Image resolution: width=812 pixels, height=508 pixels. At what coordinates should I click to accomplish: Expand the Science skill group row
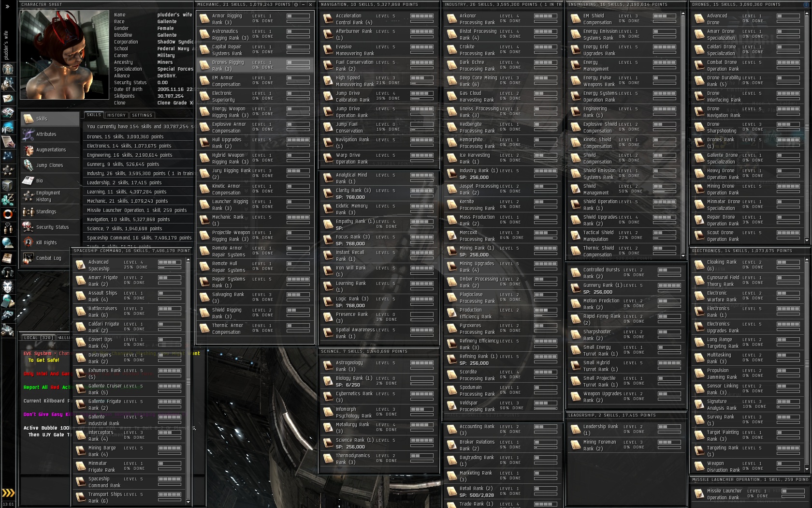(139, 228)
